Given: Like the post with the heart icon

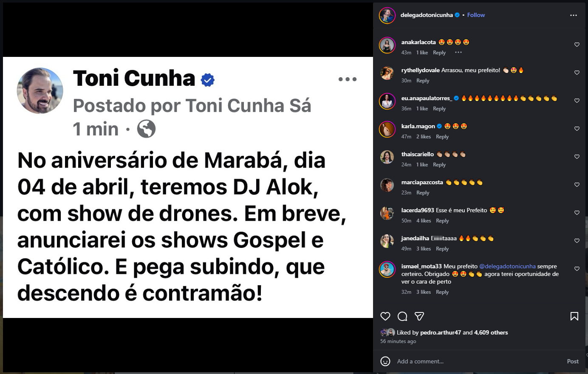Looking at the screenshot, I should [385, 316].
